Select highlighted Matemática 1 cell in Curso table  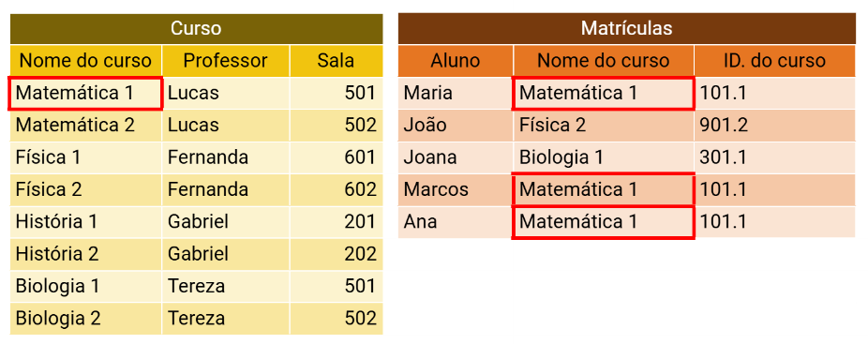point(85,93)
